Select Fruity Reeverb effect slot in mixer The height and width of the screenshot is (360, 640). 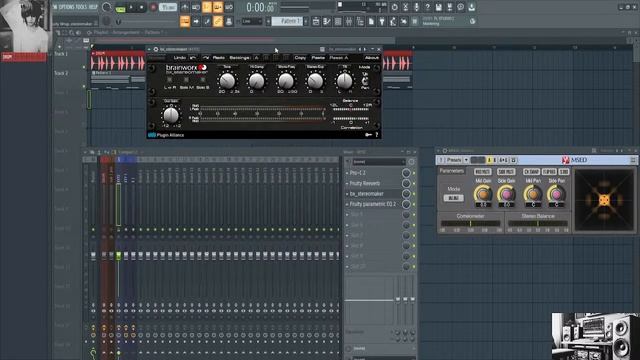(374, 183)
